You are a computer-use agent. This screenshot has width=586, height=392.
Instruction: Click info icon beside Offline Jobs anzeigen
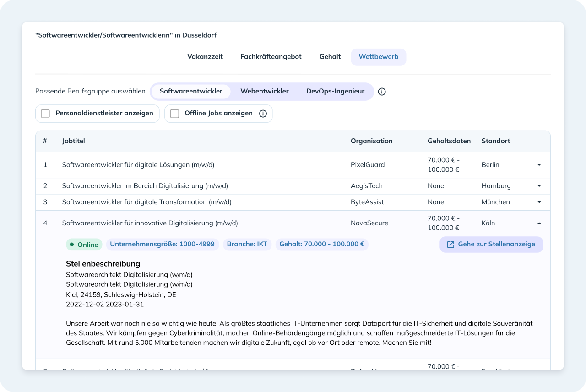point(263,114)
